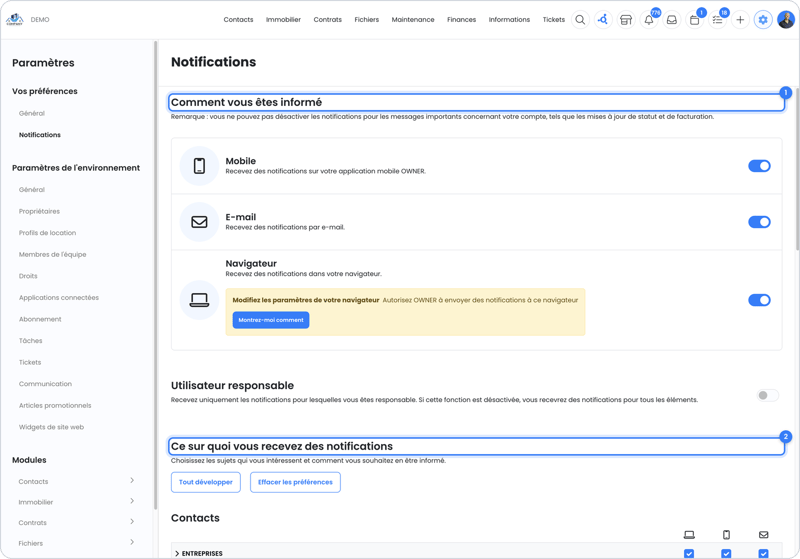
Task: Select Notifications in sidebar
Action: pos(40,135)
